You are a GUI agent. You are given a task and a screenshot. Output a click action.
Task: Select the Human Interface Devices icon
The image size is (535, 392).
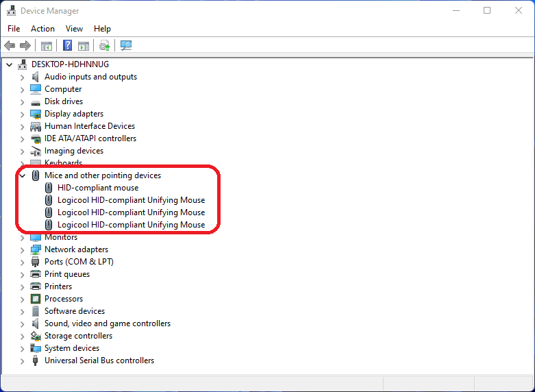pyautogui.click(x=36, y=126)
